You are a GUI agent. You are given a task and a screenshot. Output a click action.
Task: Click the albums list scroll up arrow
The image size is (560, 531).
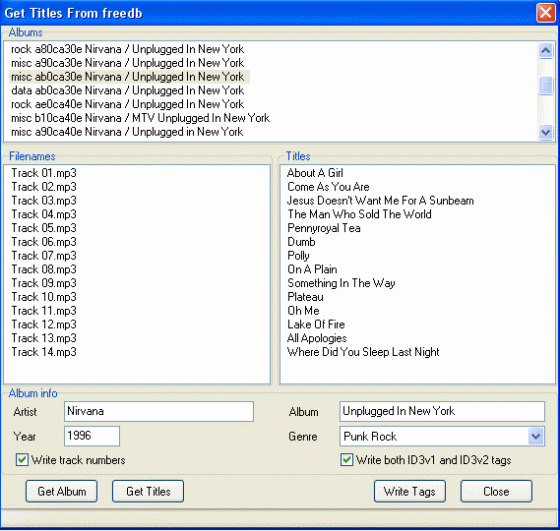pyautogui.click(x=545, y=50)
